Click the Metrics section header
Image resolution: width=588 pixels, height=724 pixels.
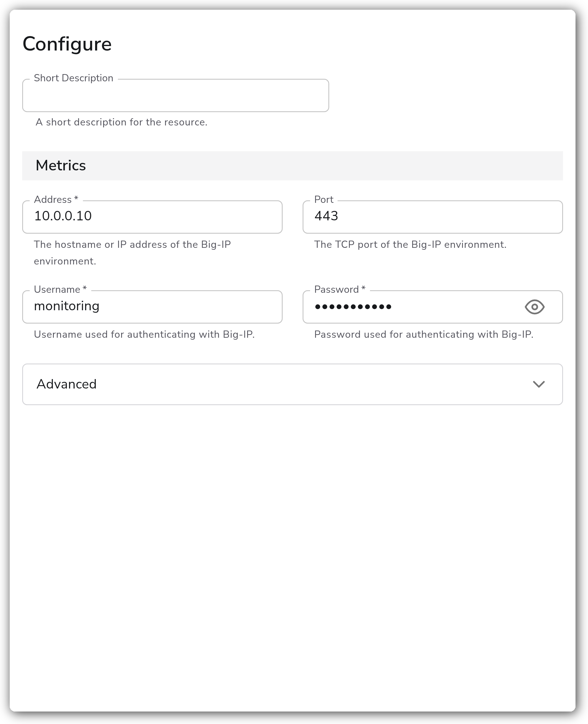[x=292, y=166]
